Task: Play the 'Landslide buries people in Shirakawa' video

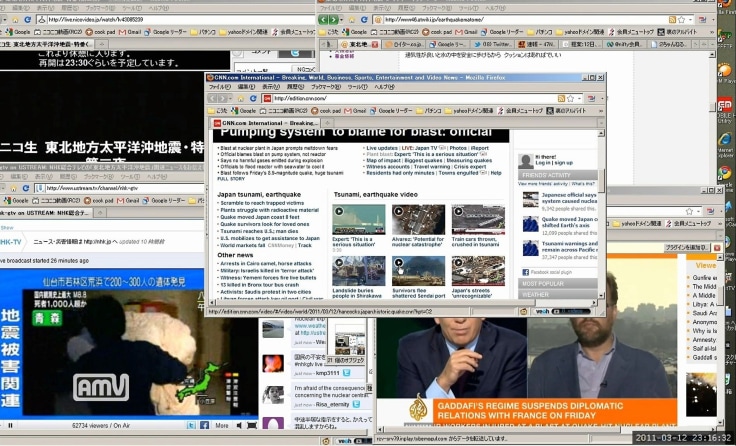Action: (x=358, y=270)
